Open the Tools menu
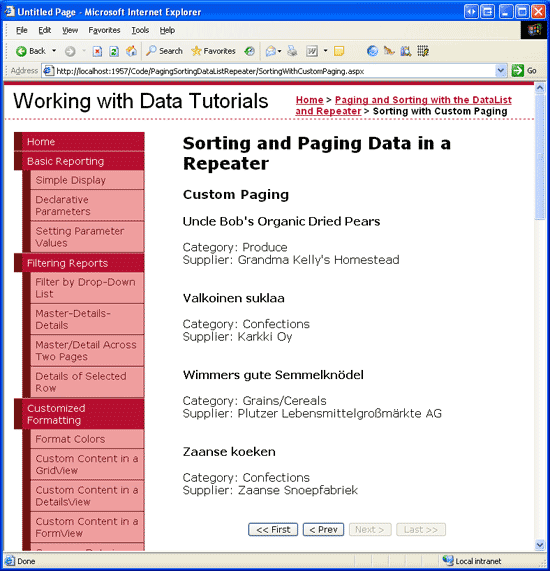 [x=140, y=30]
